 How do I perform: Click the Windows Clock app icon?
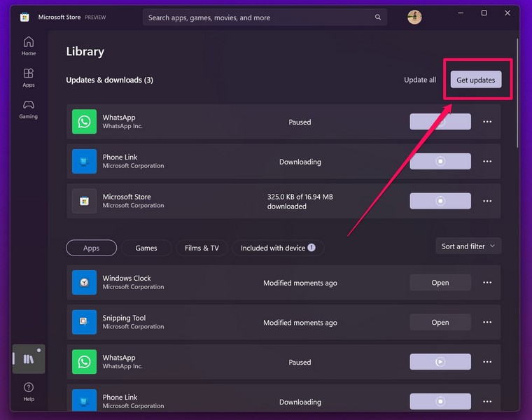(84, 283)
